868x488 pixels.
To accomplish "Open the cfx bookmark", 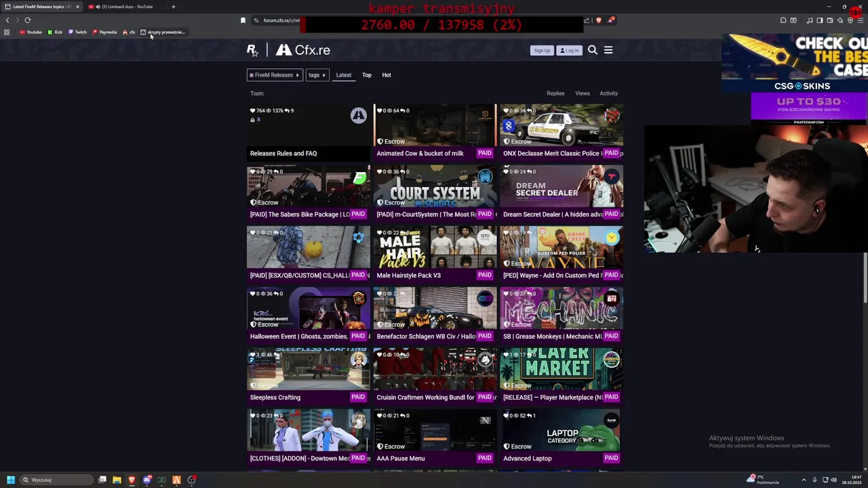I will [x=129, y=32].
